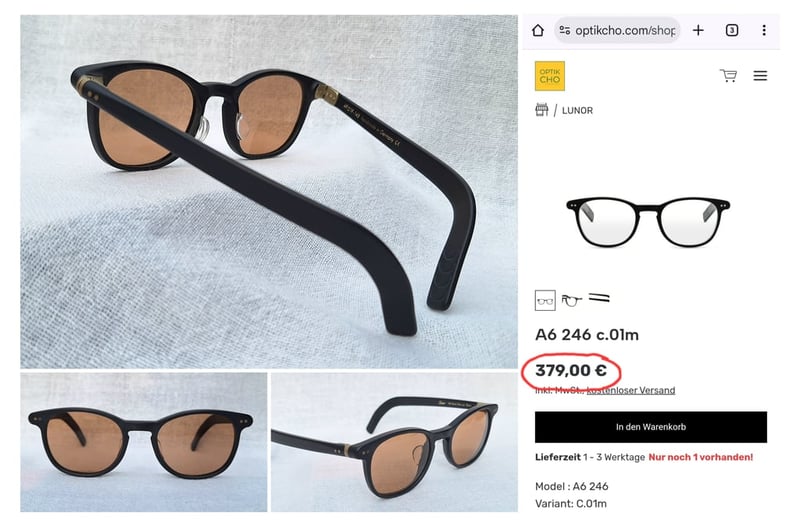The height and width of the screenshot is (527, 800).
Task: Select the temple arms view thumbnail
Action: click(599, 298)
